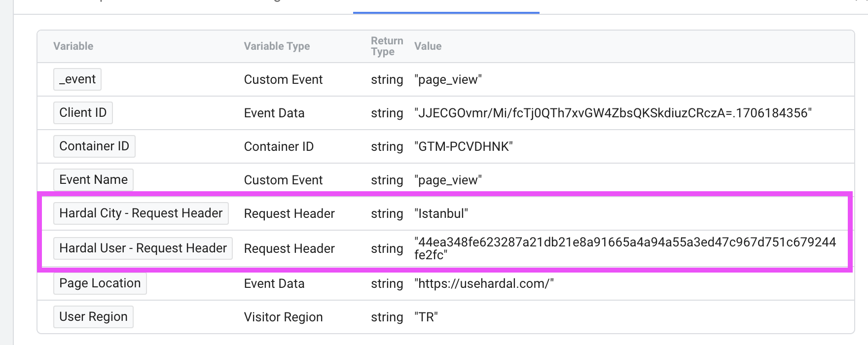Click the "GTM-PCVDHNK" container value
The width and height of the screenshot is (868, 345).
pyautogui.click(x=464, y=146)
